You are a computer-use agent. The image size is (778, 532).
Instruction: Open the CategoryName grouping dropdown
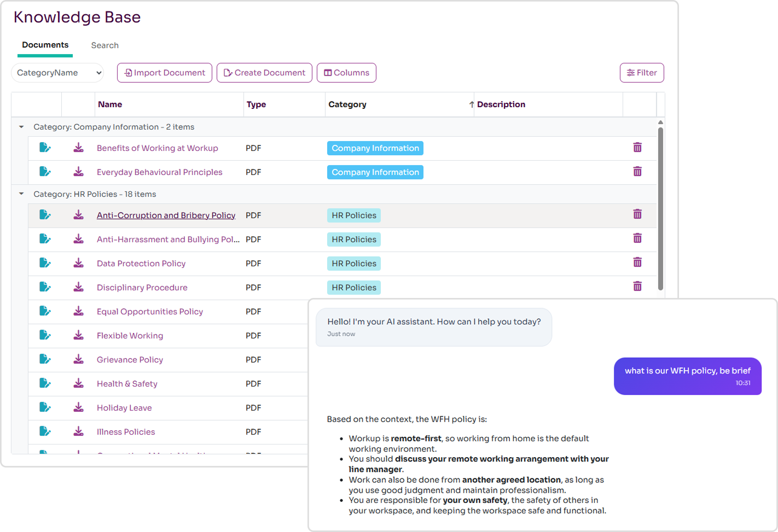[57, 73]
